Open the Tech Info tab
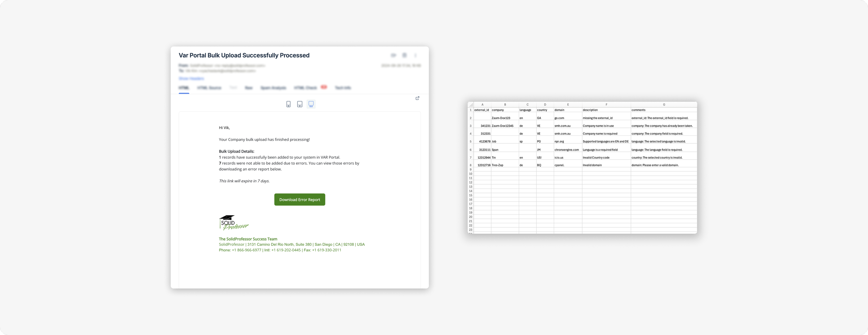 (x=343, y=88)
